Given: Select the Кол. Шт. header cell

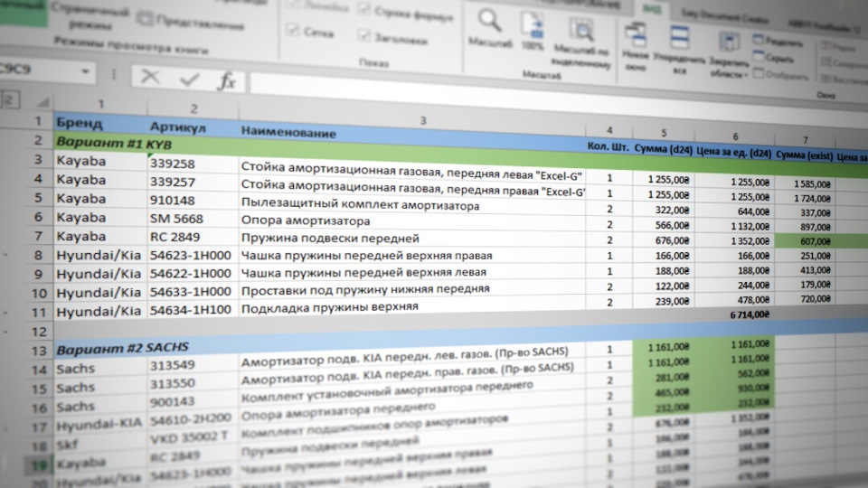Looking at the screenshot, I should tap(609, 146).
